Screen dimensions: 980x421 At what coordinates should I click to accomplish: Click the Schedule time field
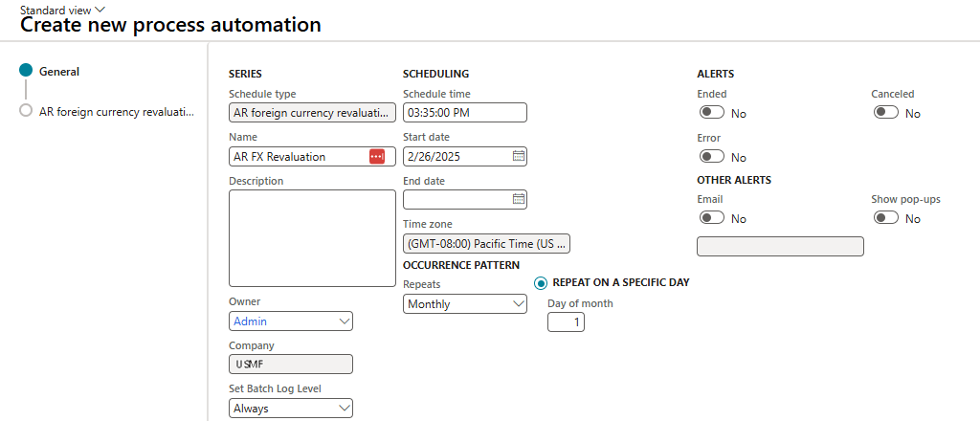(464, 113)
